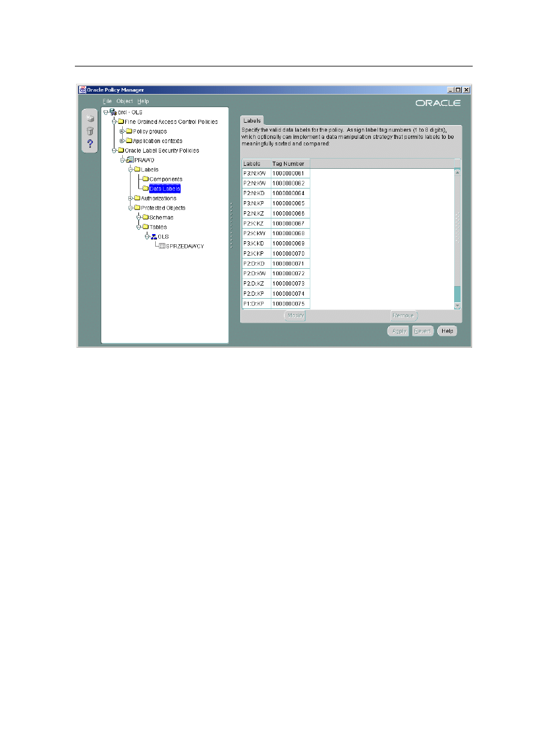The image size is (535, 756).
Task: Click the PRAWO policy icon
Action: [129, 160]
